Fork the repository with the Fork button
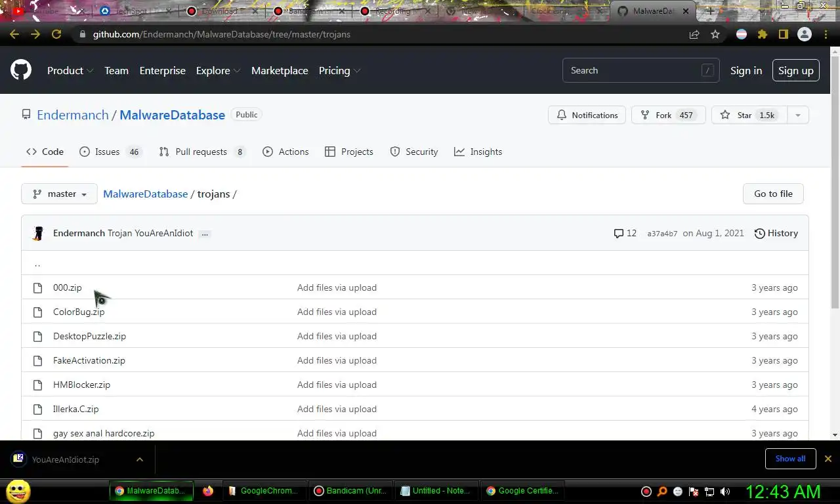The image size is (840, 504). tap(668, 115)
